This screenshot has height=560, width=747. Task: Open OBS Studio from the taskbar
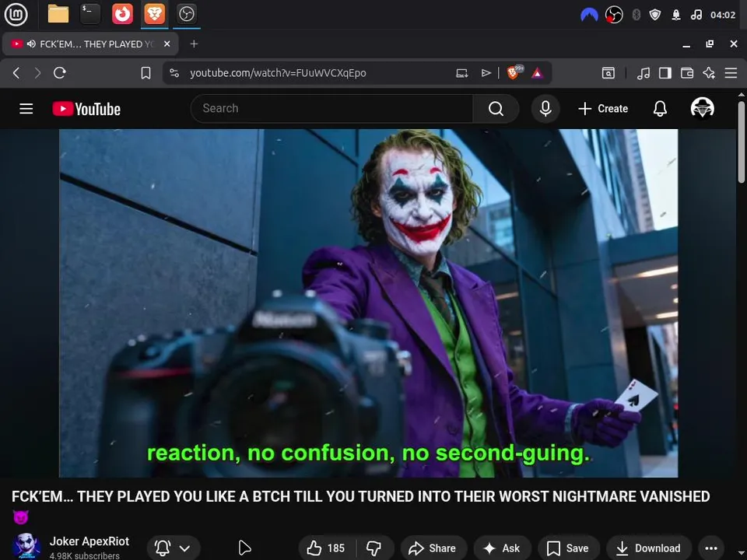186,14
